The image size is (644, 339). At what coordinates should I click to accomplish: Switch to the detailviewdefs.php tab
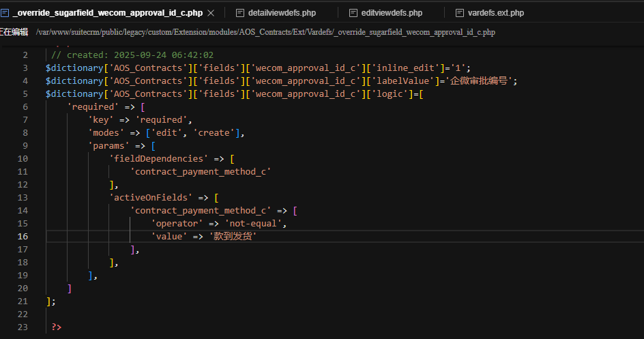[x=282, y=13]
